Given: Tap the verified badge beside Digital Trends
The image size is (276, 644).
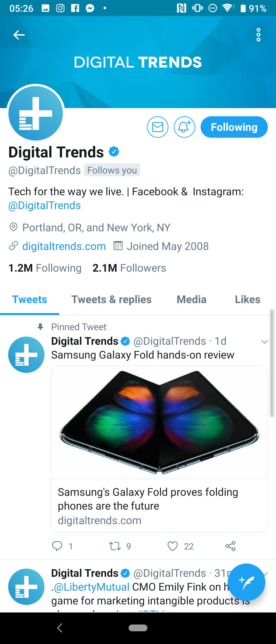Looking at the screenshot, I should point(113,152).
